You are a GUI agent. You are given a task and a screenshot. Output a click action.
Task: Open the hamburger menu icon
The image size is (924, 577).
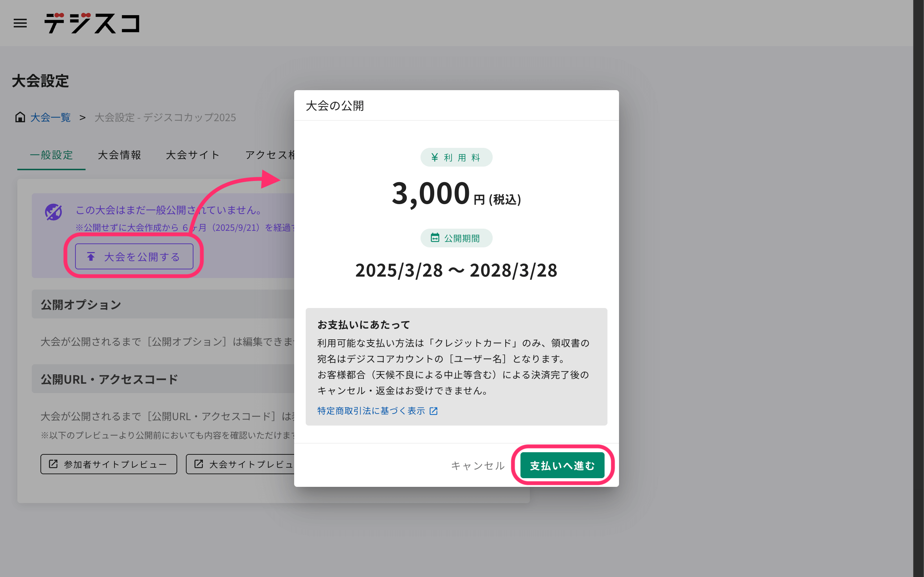20,23
